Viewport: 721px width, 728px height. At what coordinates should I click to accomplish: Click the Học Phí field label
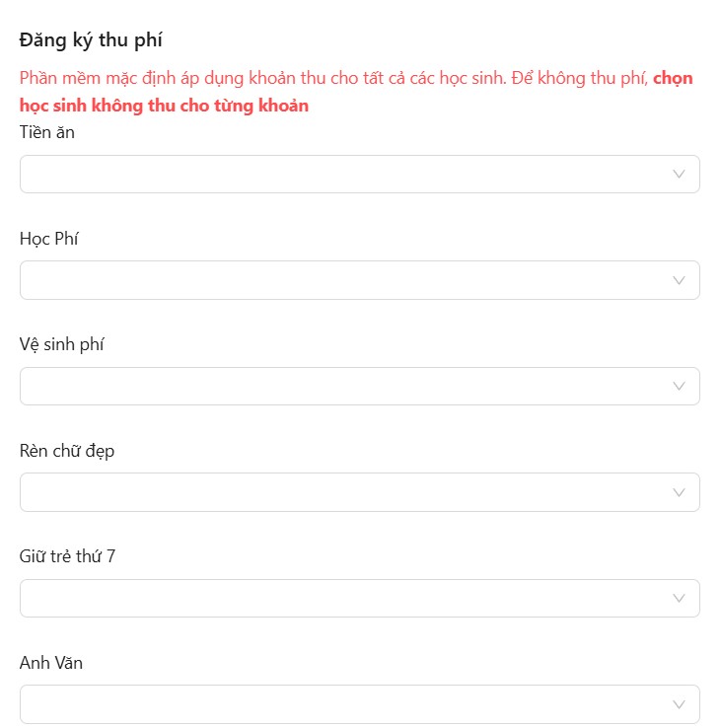pos(49,239)
